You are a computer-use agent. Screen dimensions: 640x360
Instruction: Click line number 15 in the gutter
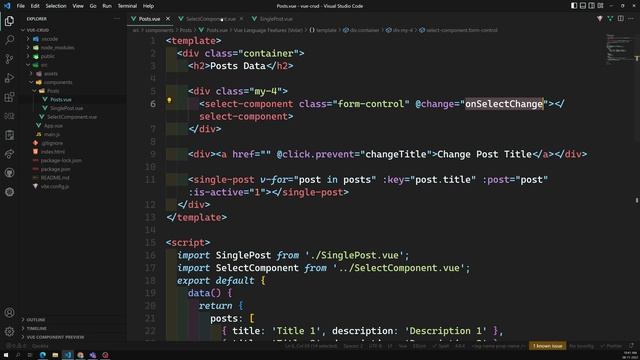(x=150, y=242)
